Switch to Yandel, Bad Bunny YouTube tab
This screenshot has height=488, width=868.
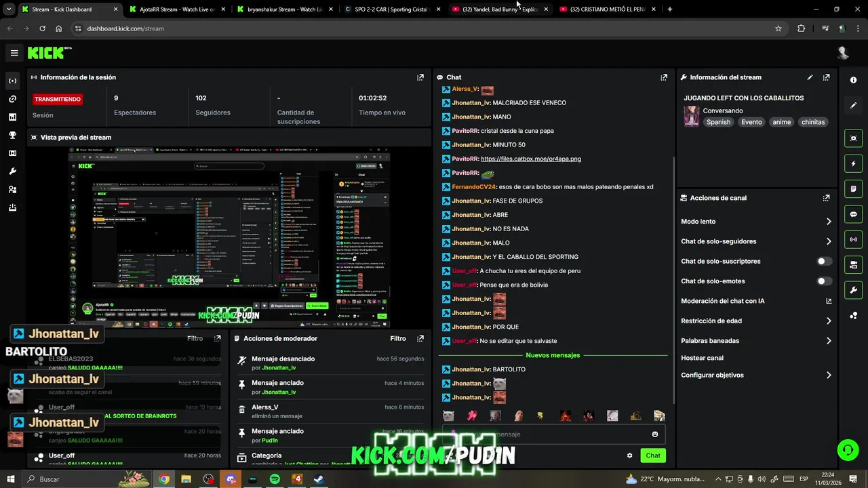pyautogui.click(x=500, y=9)
